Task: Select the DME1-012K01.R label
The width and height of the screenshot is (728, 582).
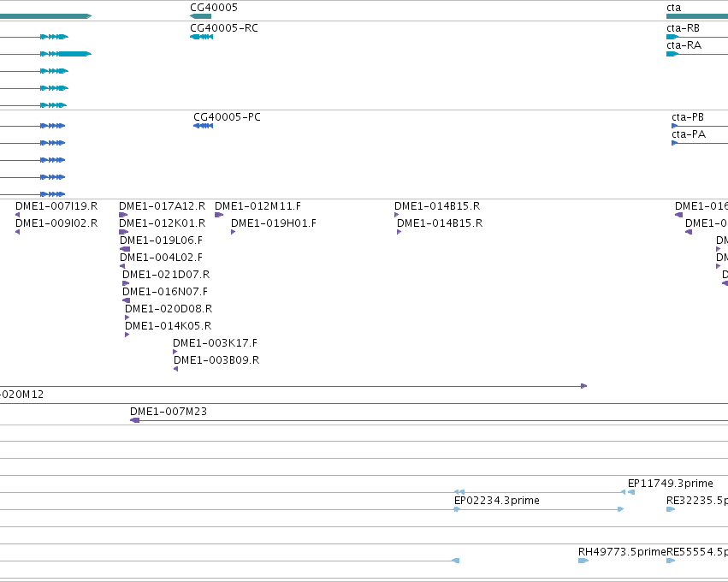Action: pyautogui.click(x=162, y=223)
